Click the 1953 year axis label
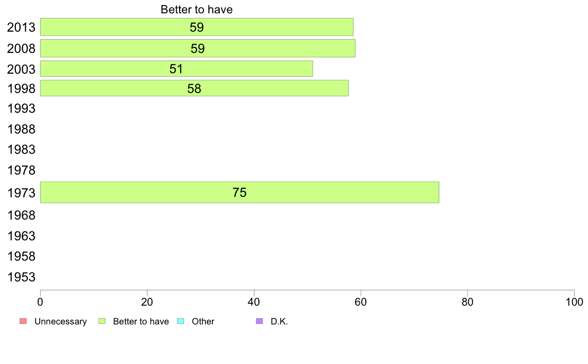The image size is (588, 364). [x=21, y=277]
